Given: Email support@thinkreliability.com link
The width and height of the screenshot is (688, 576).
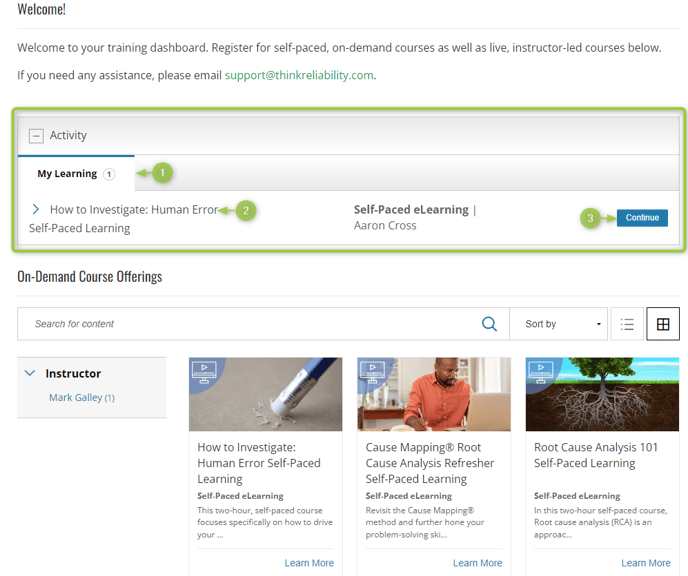Looking at the screenshot, I should [299, 75].
